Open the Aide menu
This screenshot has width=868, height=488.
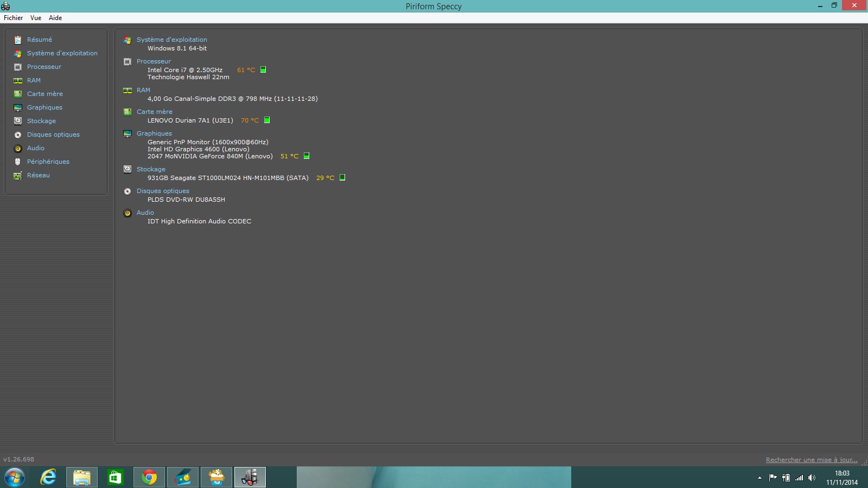(x=55, y=18)
